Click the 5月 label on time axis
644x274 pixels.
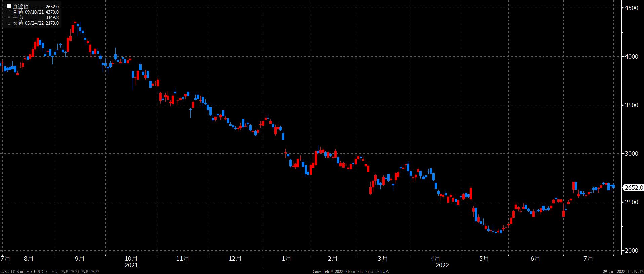484,258
